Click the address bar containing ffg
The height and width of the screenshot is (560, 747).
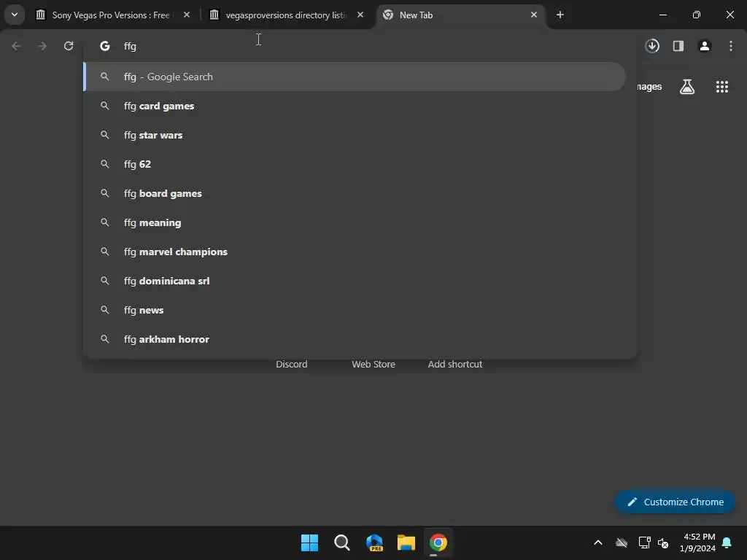click(360, 46)
